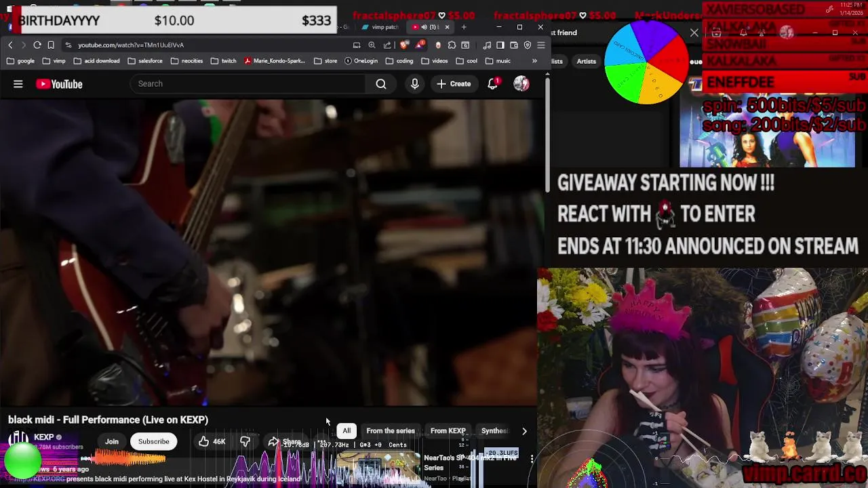Select the From the series chip
This screenshot has height=488, width=868.
pyautogui.click(x=391, y=431)
